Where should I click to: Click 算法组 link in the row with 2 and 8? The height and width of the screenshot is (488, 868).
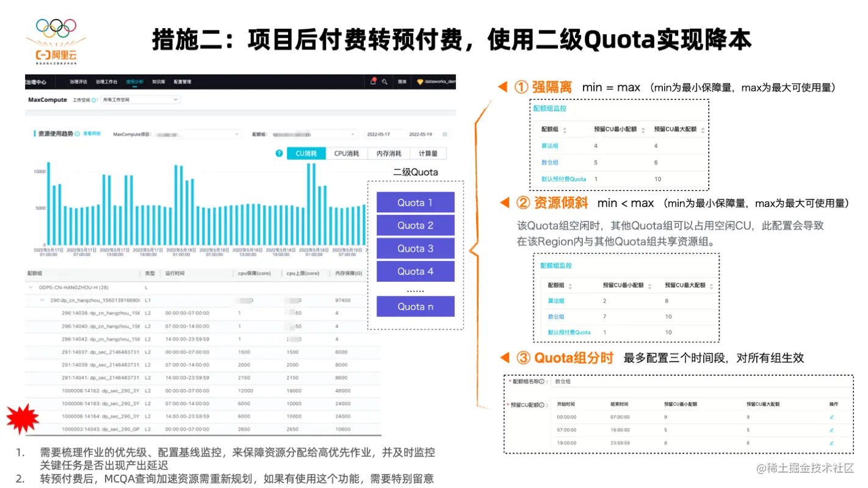(x=556, y=301)
